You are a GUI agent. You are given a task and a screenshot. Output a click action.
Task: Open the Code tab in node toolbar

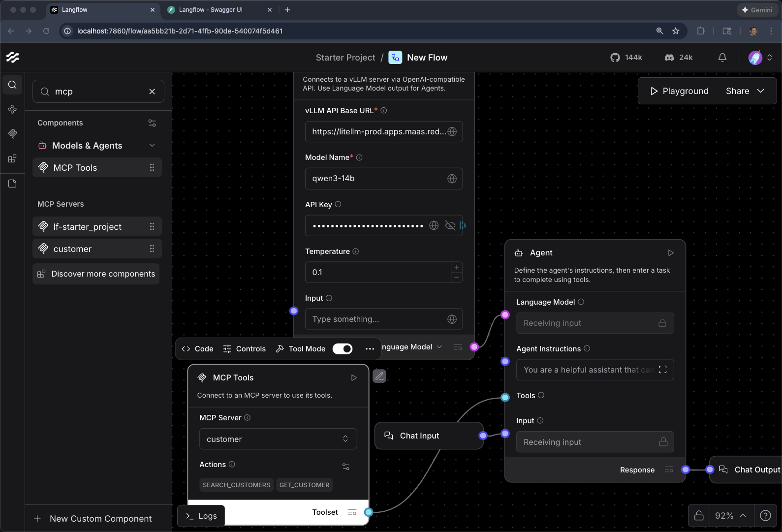tap(197, 349)
